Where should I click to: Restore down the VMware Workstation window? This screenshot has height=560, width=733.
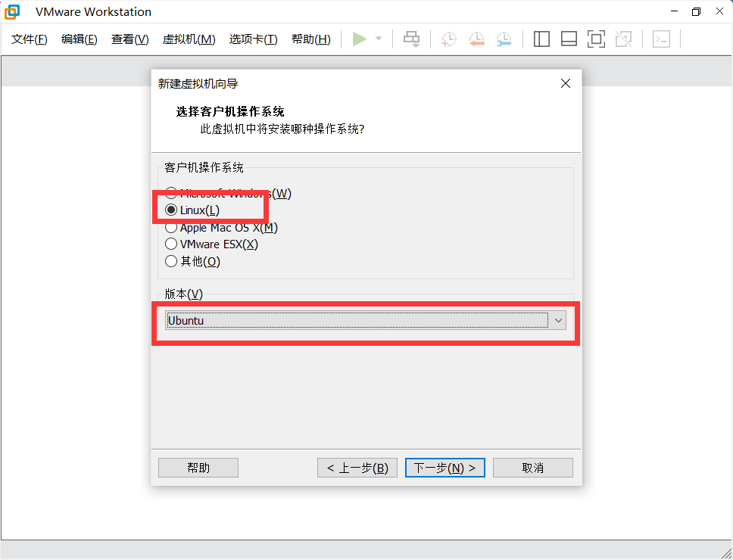click(x=697, y=11)
